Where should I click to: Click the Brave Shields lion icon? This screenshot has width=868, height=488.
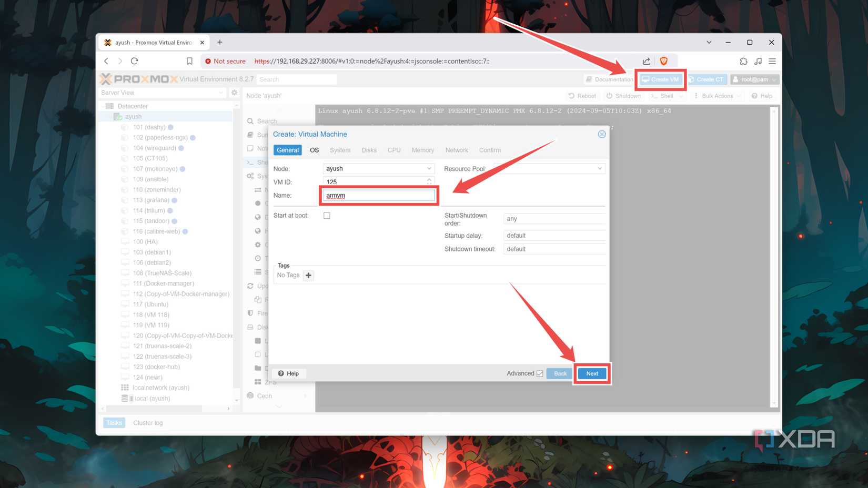(663, 61)
